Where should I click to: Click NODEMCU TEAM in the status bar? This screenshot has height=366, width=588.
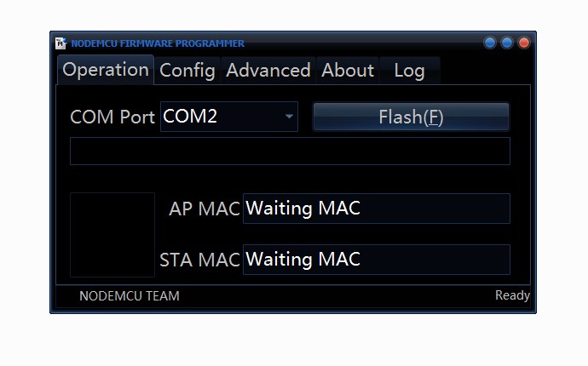(x=130, y=296)
